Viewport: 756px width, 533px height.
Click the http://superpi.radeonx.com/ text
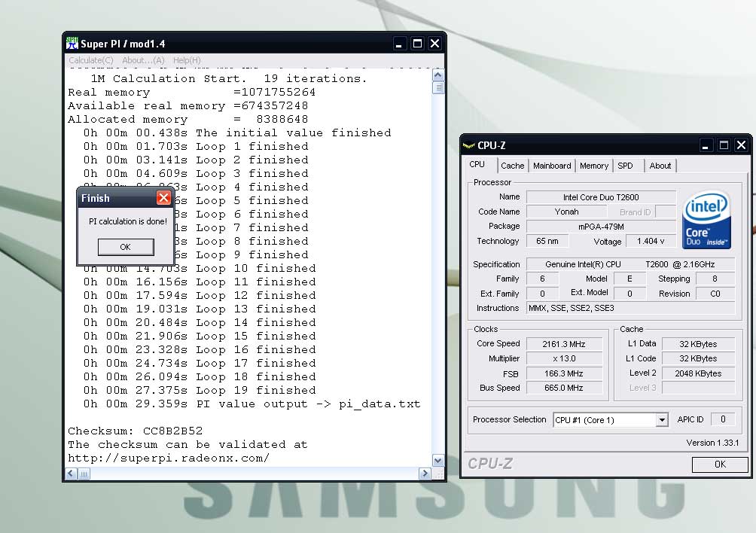(168, 458)
